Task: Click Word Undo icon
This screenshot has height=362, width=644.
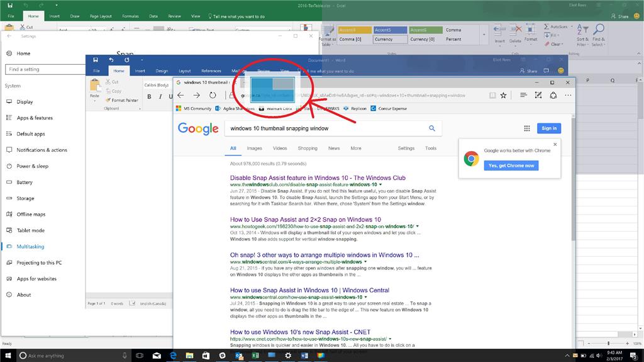Action: 111,60
